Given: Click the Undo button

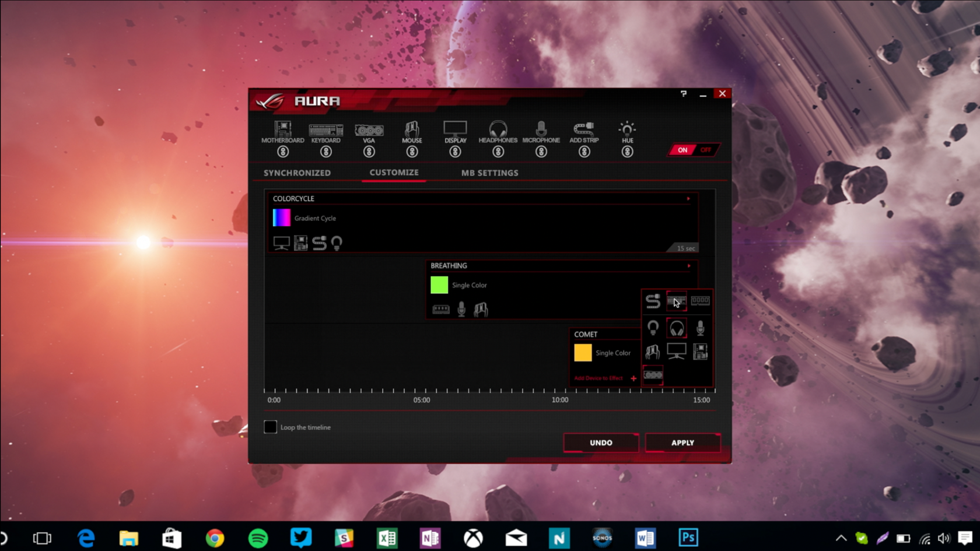Looking at the screenshot, I should click(x=601, y=443).
